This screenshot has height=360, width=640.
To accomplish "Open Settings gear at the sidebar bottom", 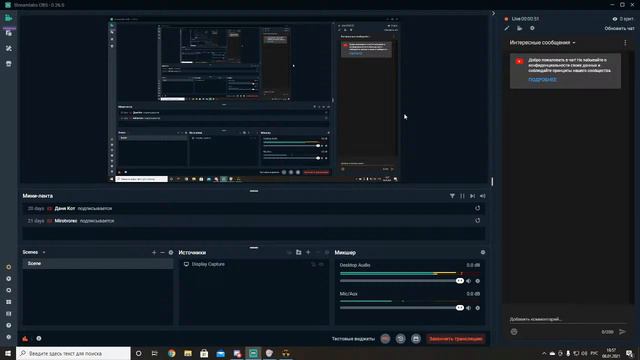I will click(9, 337).
